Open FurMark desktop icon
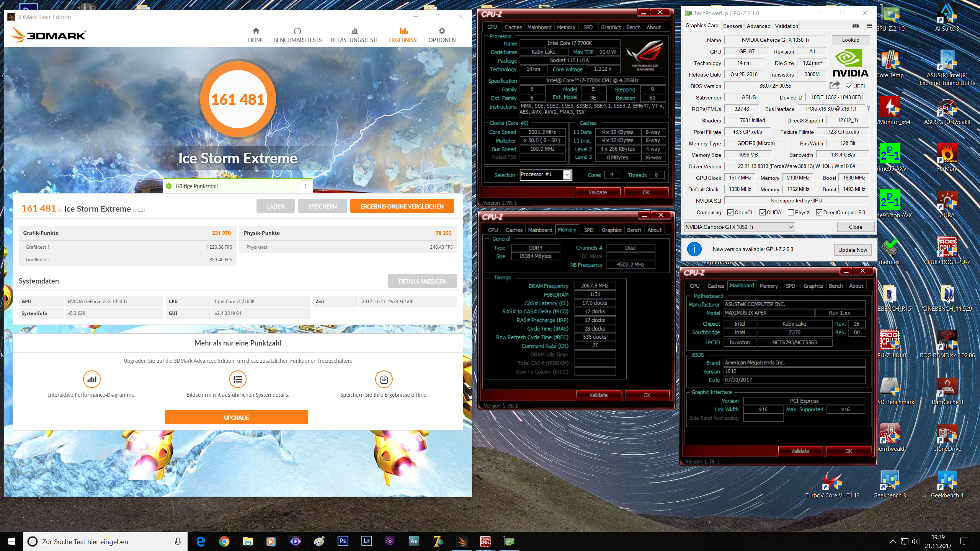This screenshot has height=551, width=980. coord(947,157)
